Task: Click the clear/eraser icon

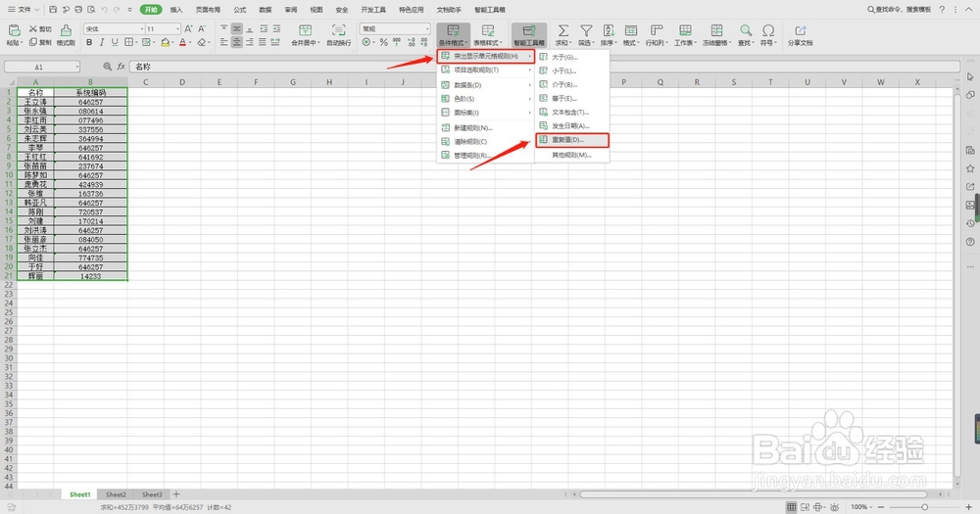Action: (x=201, y=42)
